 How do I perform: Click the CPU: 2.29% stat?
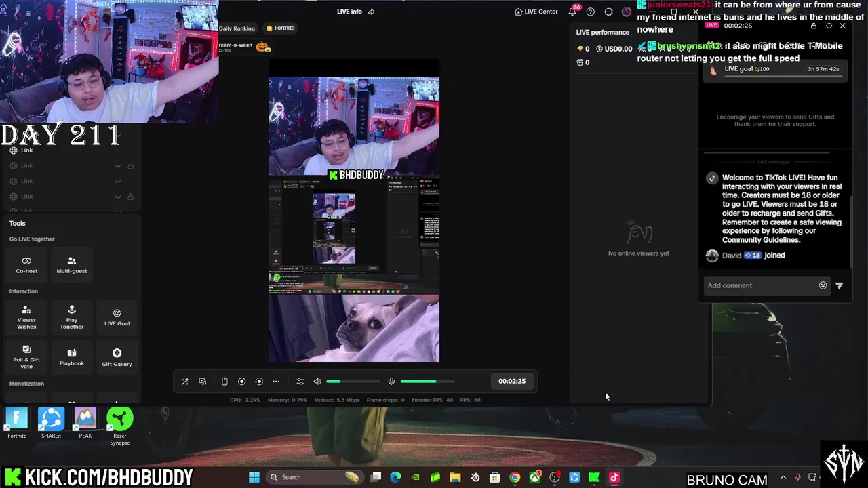[x=245, y=400]
